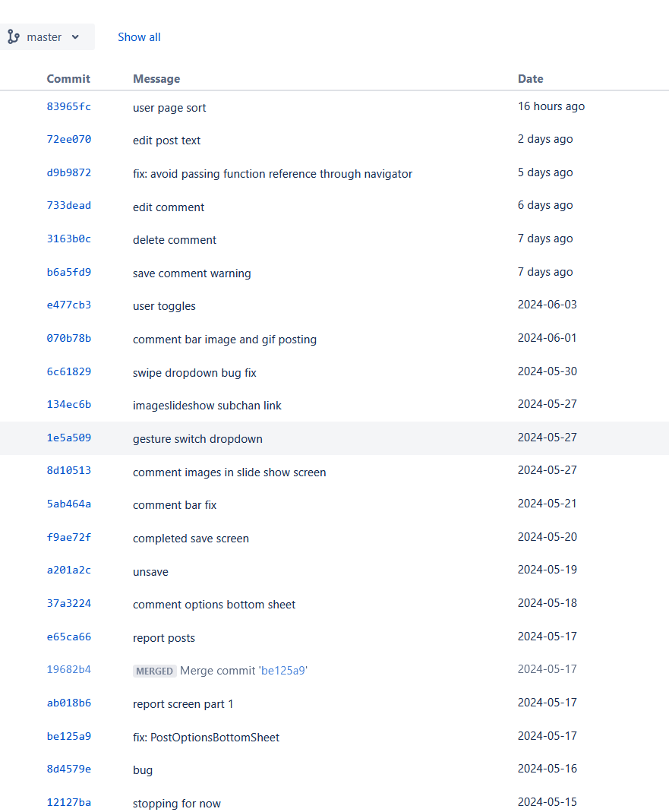Open commit b6a5fd9
The height and width of the screenshot is (812, 669).
[x=69, y=272]
